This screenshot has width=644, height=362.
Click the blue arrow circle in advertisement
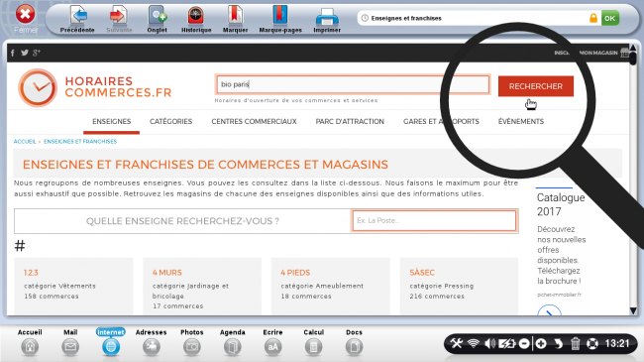[x=549, y=310]
